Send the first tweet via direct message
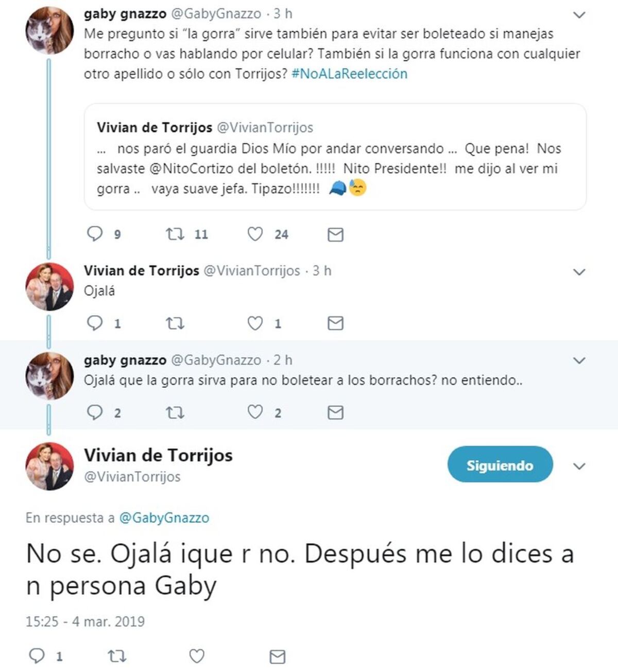The width and height of the screenshot is (618, 672). [335, 235]
